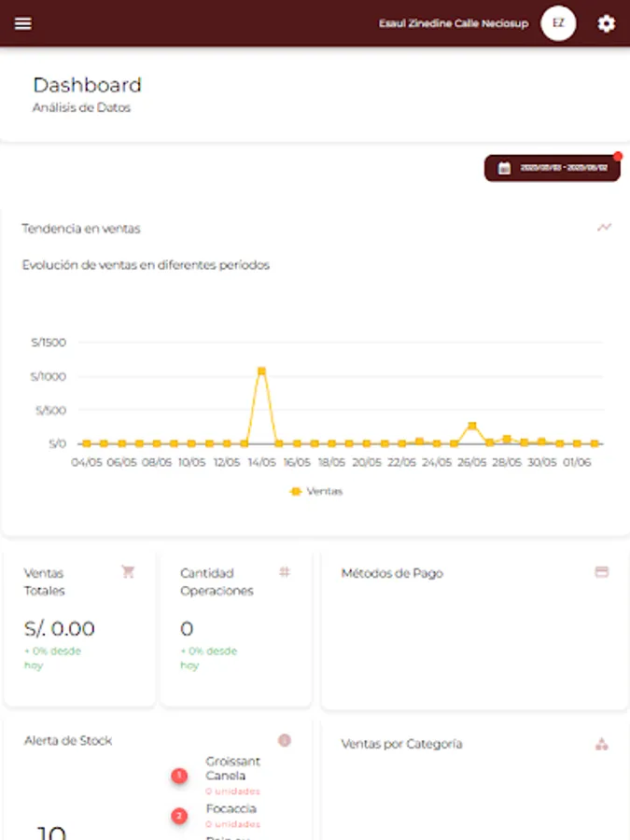630x840 pixels.
Task: Toggle the Ventas legend series
Action: pyautogui.click(x=316, y=491)
